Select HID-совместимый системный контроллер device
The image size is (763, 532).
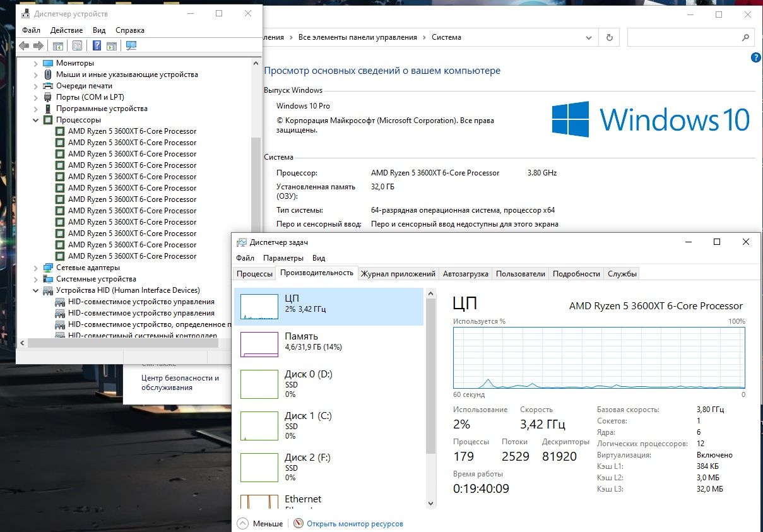tap(143, 336)
